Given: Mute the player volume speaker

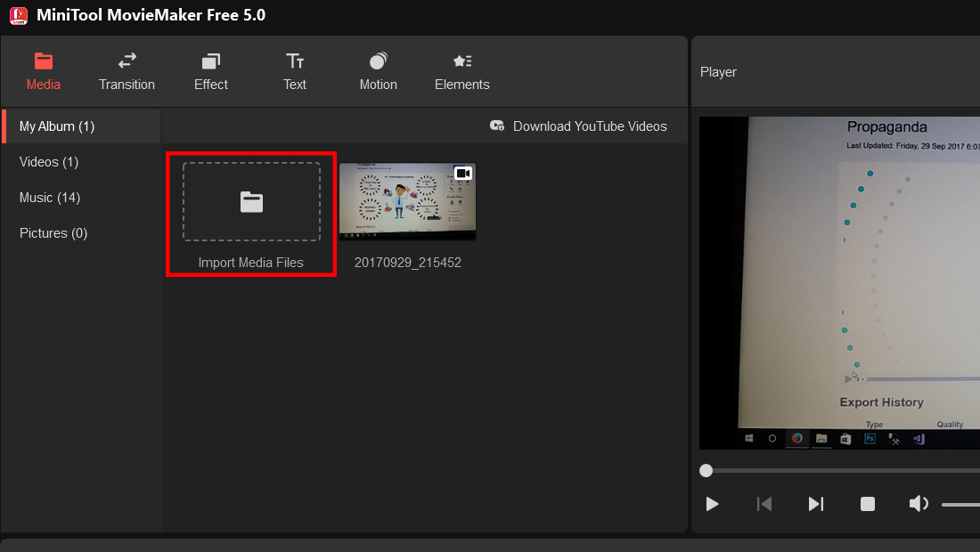Looking at the screenshot, I should 919,504.
